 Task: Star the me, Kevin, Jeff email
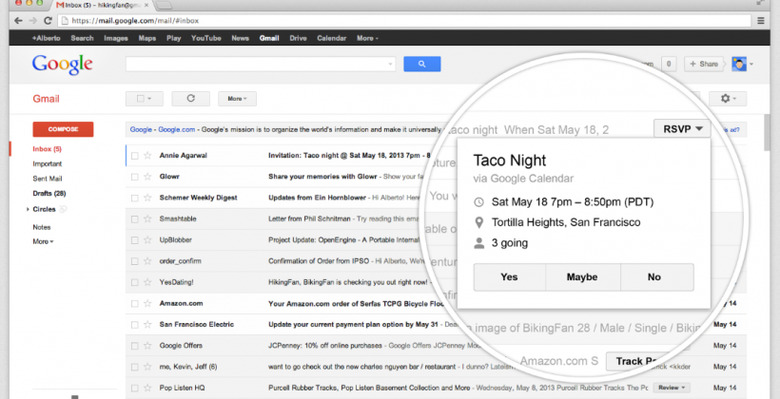tap(147, 367)
